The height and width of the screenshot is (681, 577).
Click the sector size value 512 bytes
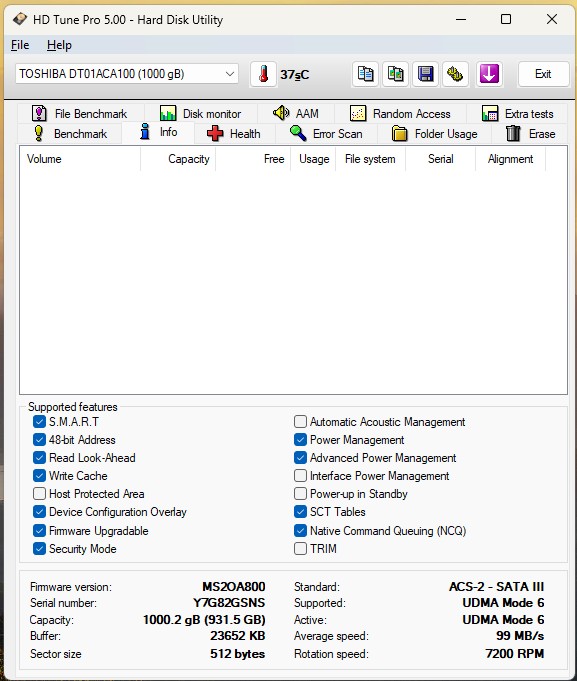(237, 654)
